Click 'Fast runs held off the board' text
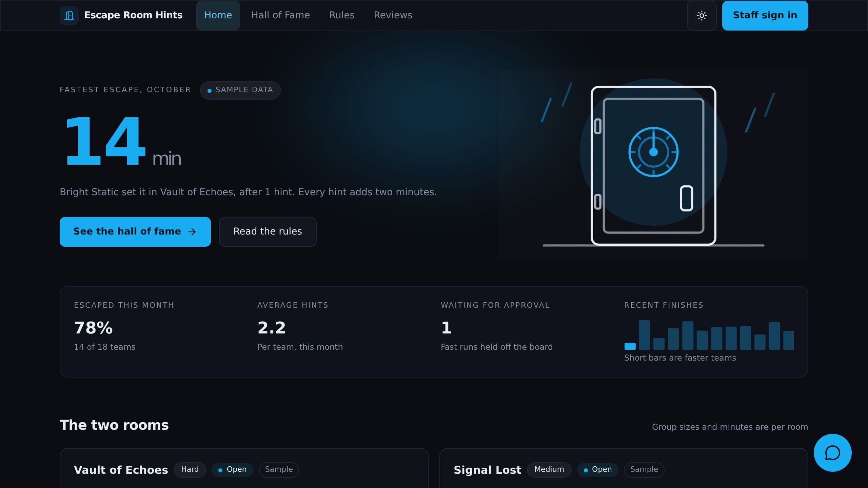The image size is (868, 488). tap(497, 347)
